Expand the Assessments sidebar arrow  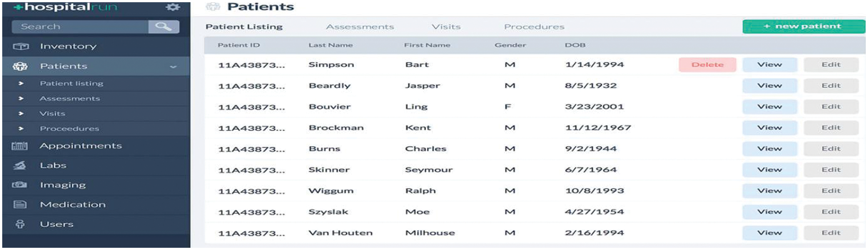[x=21, y=98]
